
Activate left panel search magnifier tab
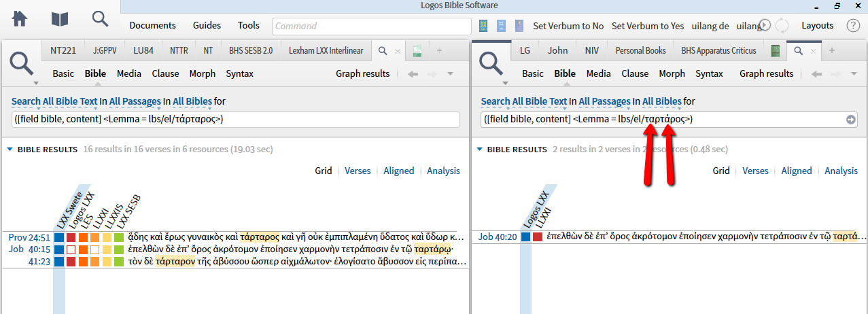[x=383, y=50]
